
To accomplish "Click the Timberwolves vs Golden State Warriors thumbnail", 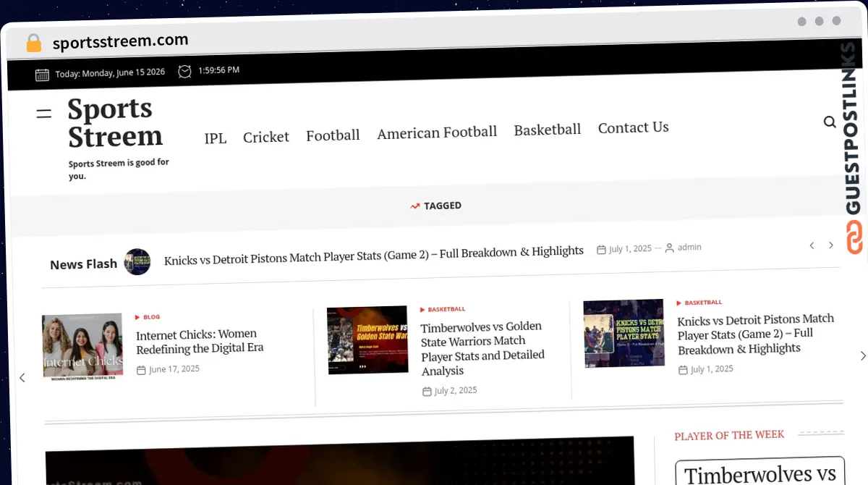I will (x=367, y=339).
